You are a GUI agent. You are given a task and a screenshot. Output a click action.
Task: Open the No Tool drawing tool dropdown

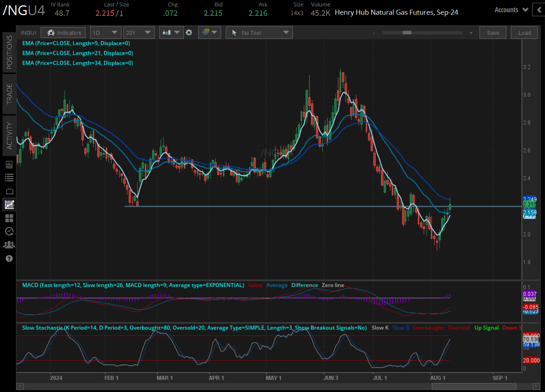pyautogui.click(x=259, y=32)
